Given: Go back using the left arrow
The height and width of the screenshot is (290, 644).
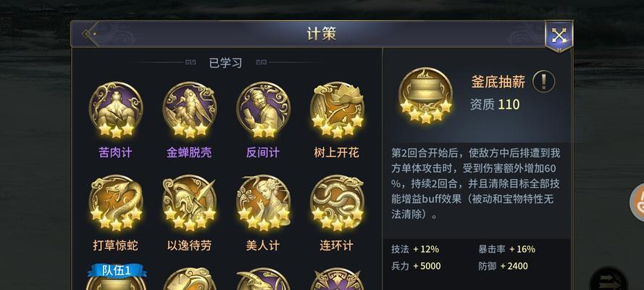Looking at the screenshot, I should click(90, 33).
